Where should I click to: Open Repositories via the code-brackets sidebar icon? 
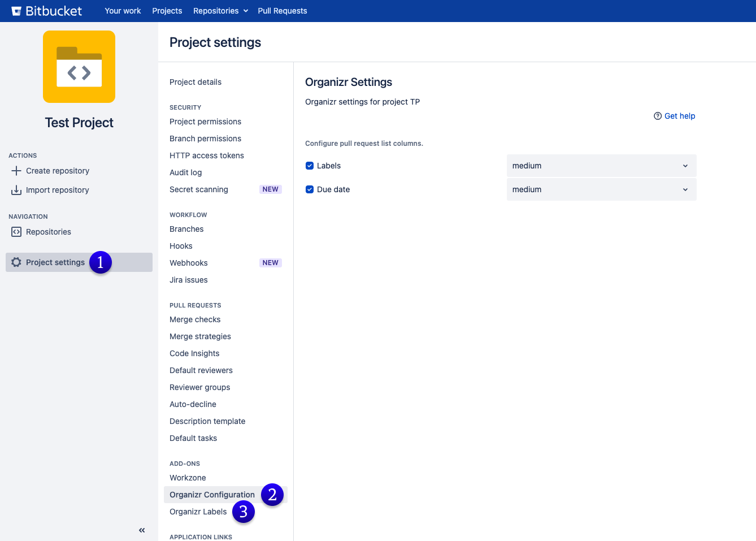pyautogui.click(x=16, y=232)
